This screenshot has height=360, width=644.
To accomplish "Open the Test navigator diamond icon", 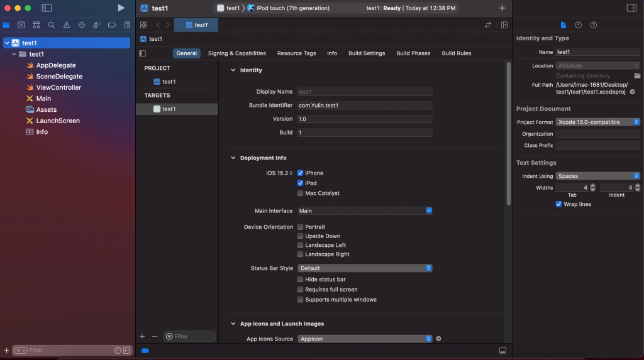I will pos(82,25).
